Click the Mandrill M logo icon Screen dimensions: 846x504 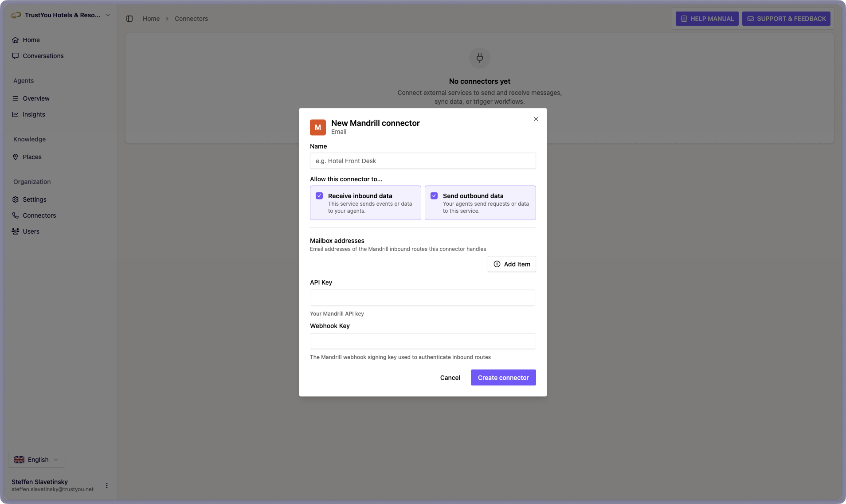point(318,127)
